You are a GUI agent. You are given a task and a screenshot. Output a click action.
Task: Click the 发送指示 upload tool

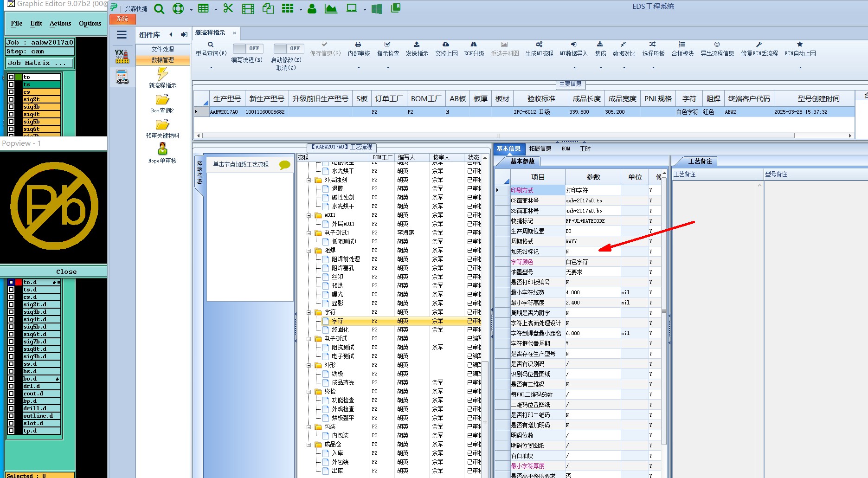pos(417,49)
